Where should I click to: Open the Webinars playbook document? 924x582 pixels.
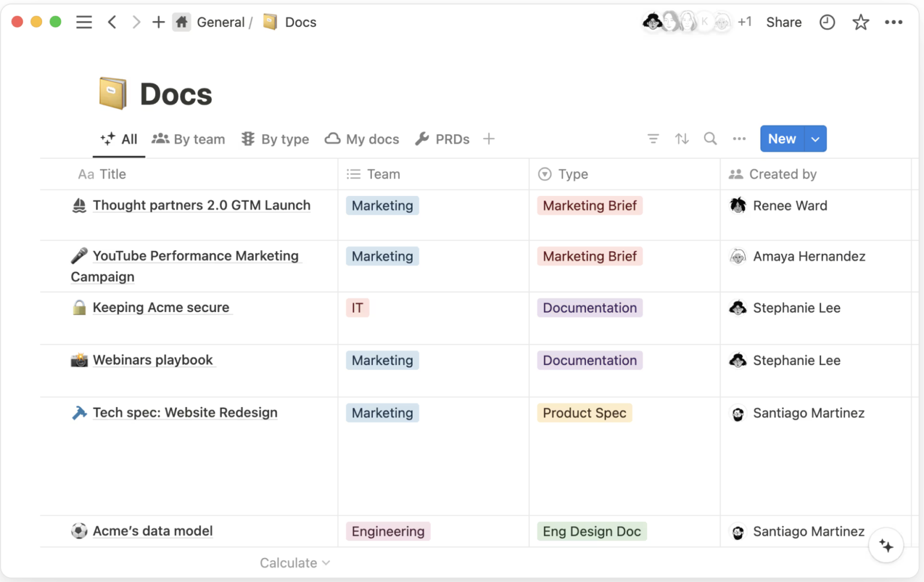(x=153, y=360)
